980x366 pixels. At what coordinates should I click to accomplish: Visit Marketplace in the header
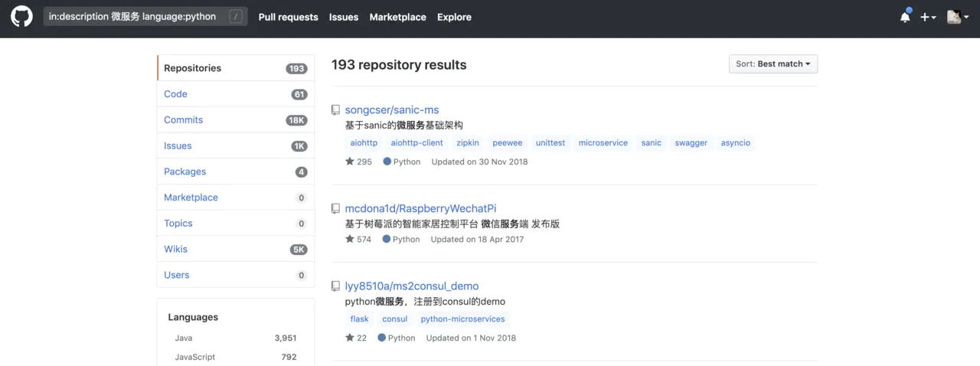[x=397, y=17]
